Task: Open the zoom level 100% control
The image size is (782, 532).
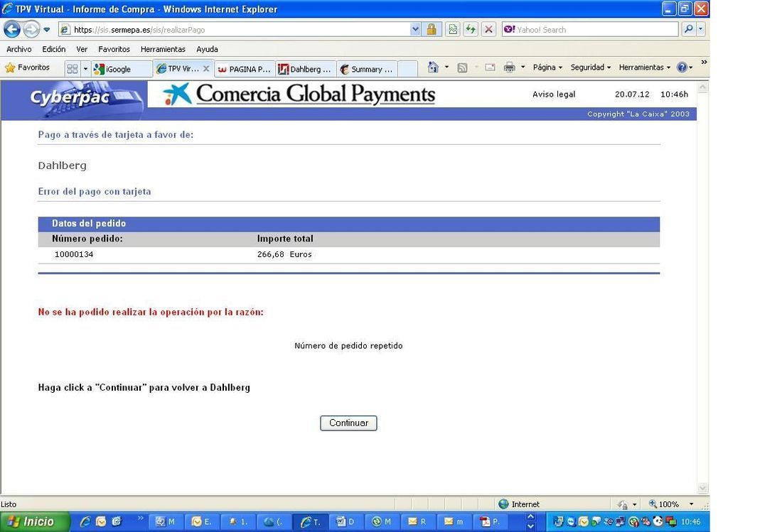Action: (664, 504)
